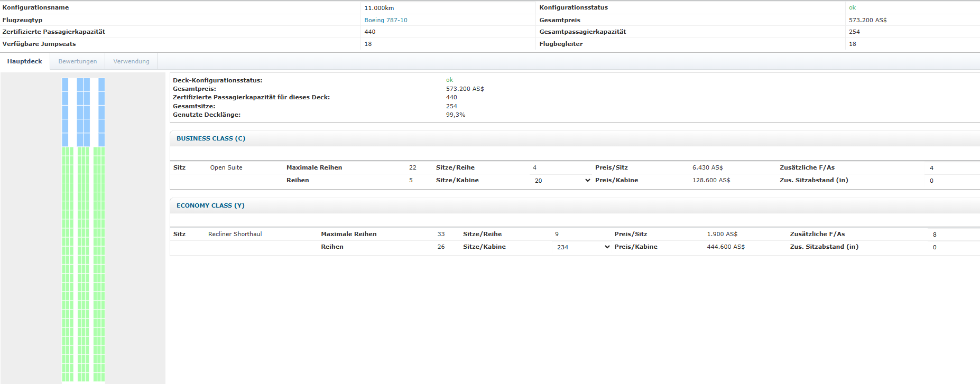Click the Deck-Konfigurationsstatus ok value
Screen dimensions: 980x384
pyautogui.click(x=449, y=80)
